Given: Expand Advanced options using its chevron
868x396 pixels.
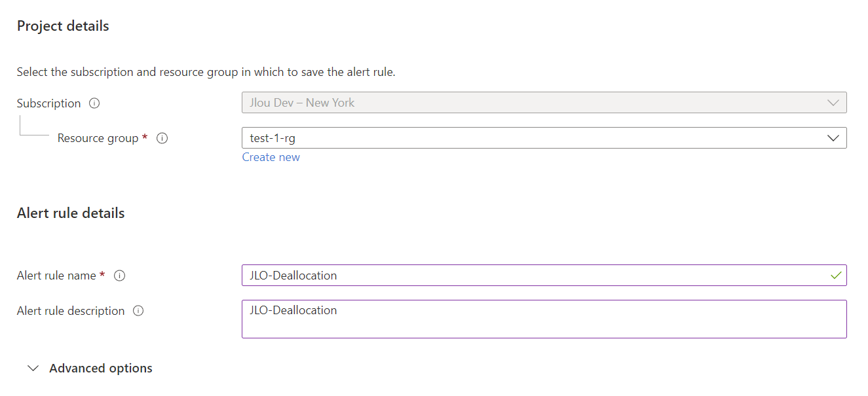Looking at the screenshot, I should (x=33, y=369).
